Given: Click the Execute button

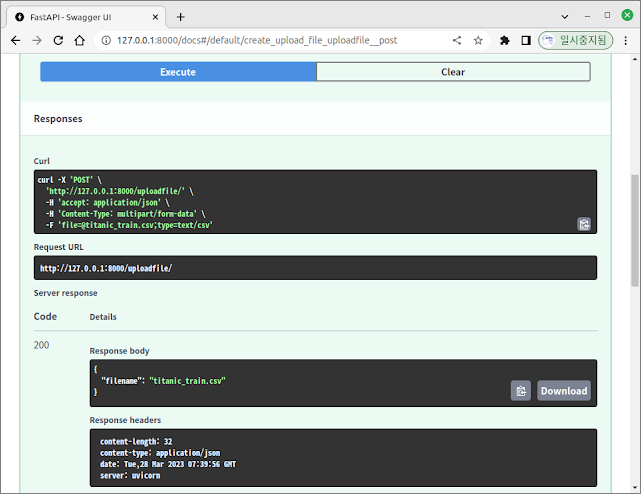Looking at the screenshot, I should coord(178,72).
